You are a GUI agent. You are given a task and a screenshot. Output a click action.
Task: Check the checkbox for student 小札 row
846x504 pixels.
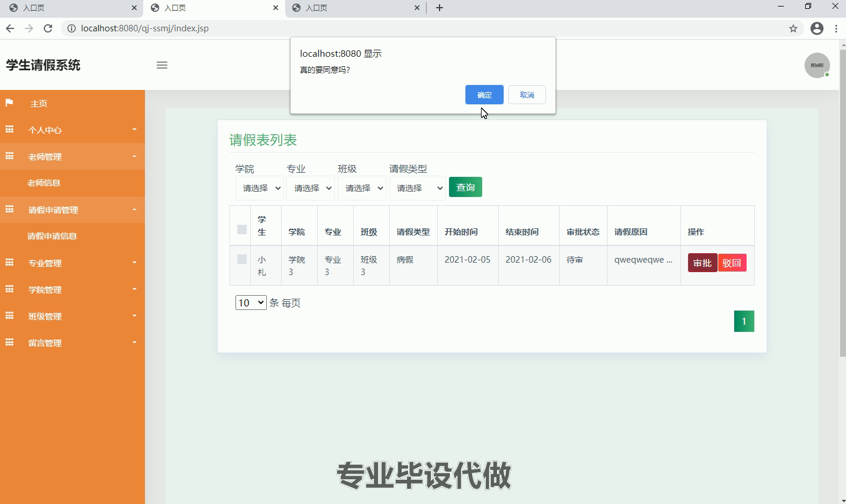tap(242, 259)
